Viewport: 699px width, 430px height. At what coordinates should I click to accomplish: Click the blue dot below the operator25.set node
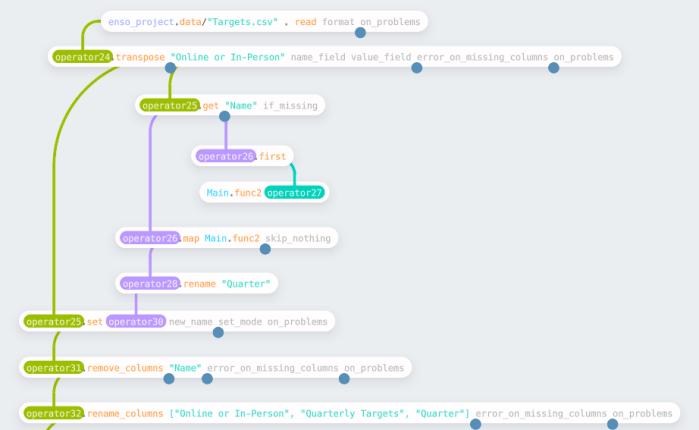click(x=218, y=333)
